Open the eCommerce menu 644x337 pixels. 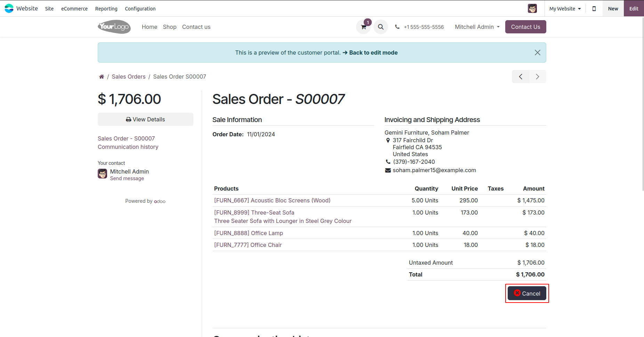(x=74, y=9)
